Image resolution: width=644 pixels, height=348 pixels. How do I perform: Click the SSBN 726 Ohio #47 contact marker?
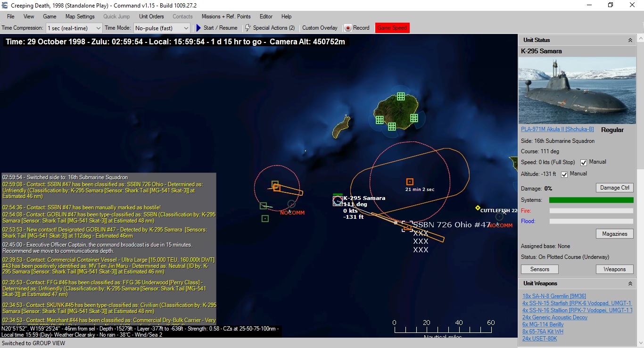coord(407,226)
